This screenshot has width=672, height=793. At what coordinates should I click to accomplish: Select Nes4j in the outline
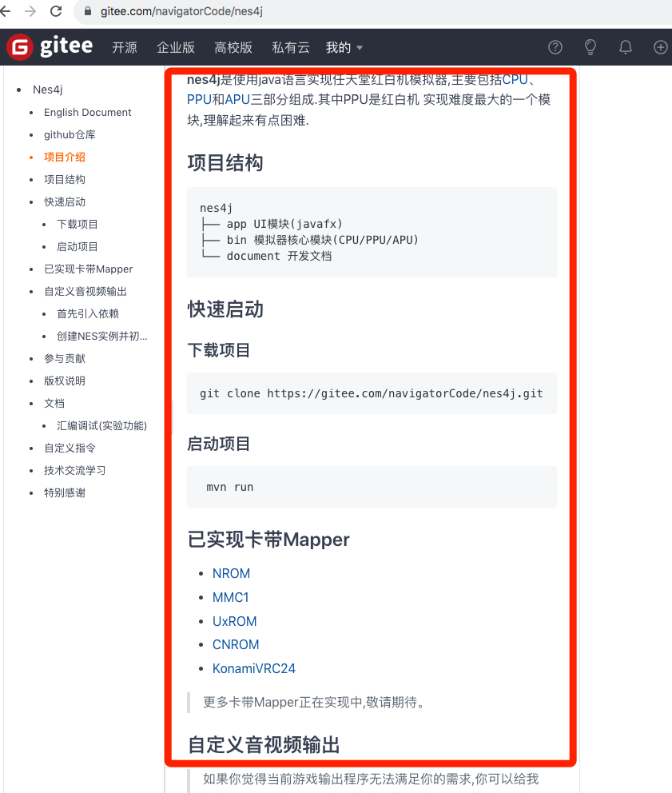pyautogui.click(x=47, y=90)
